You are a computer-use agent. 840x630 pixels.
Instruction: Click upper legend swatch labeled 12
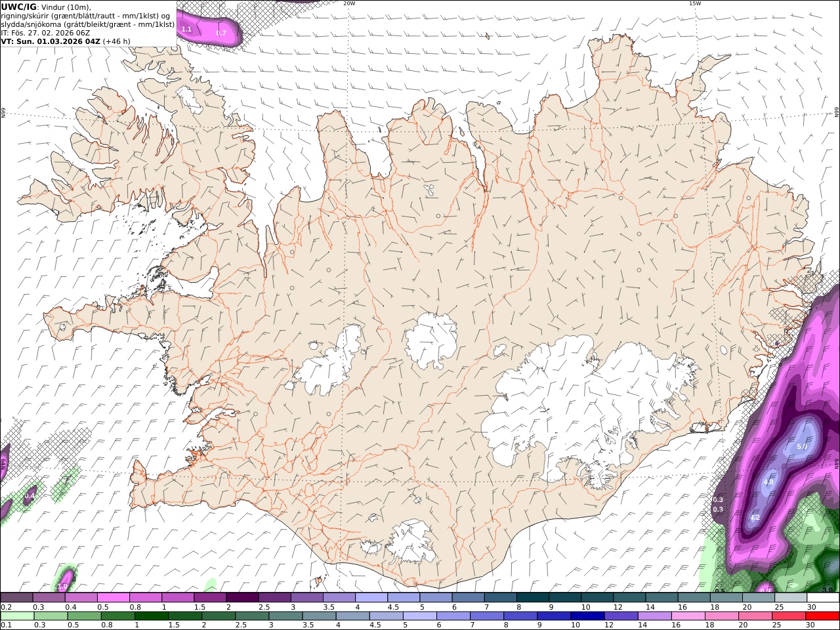[629, 597]
